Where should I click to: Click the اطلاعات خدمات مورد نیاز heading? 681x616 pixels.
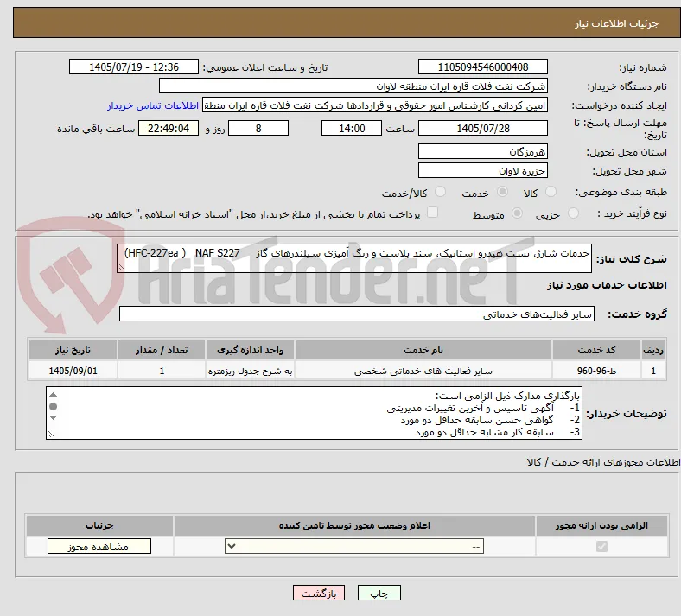pyautogui.click(x=607, y=285)
